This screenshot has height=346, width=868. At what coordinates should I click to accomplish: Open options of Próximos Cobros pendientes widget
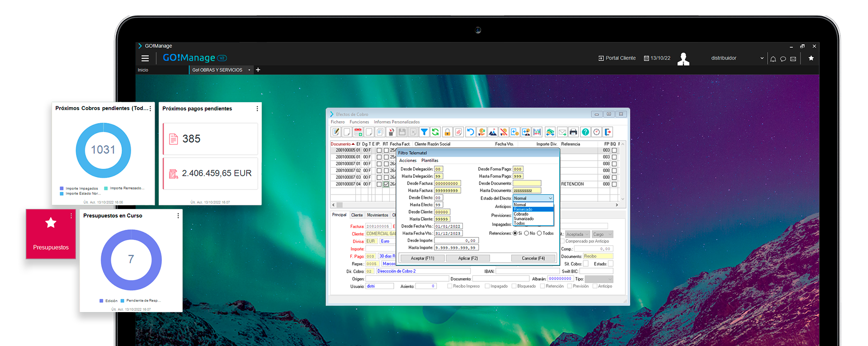(151, 109)
